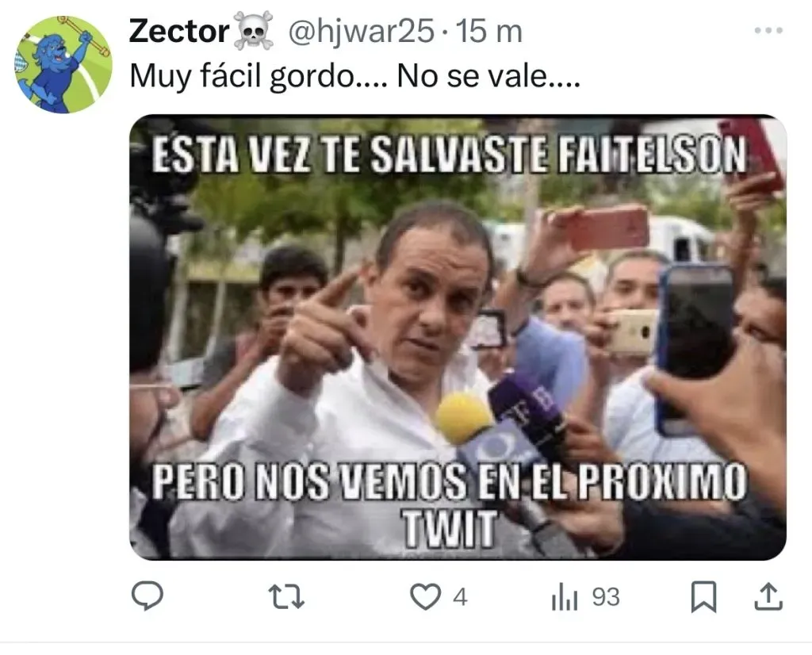Click the Zector display name

point(179,31)
